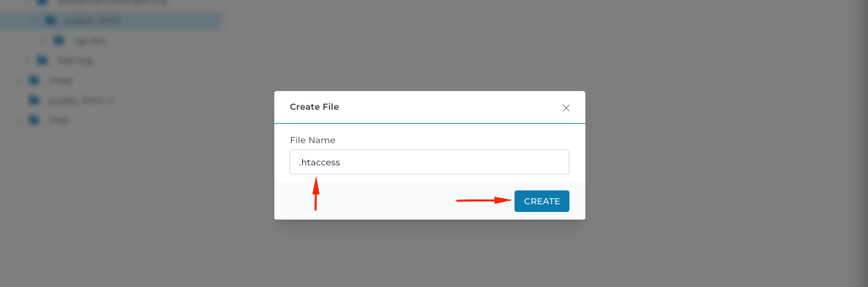Collapse the highlighted public_html folder arrow
Screen dimensions: 868x287
pyautogui.click(x=35, y=20)
